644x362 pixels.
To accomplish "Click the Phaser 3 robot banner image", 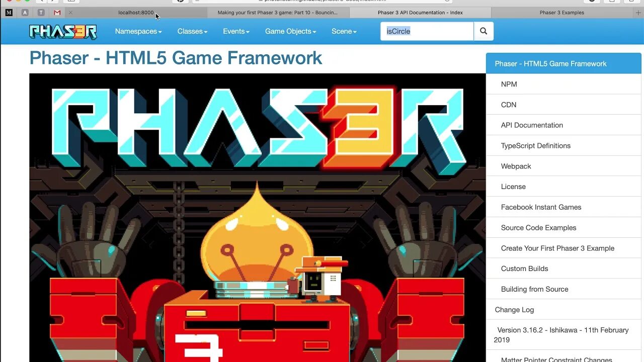I will pyautogui.click(x=257, y=217).
